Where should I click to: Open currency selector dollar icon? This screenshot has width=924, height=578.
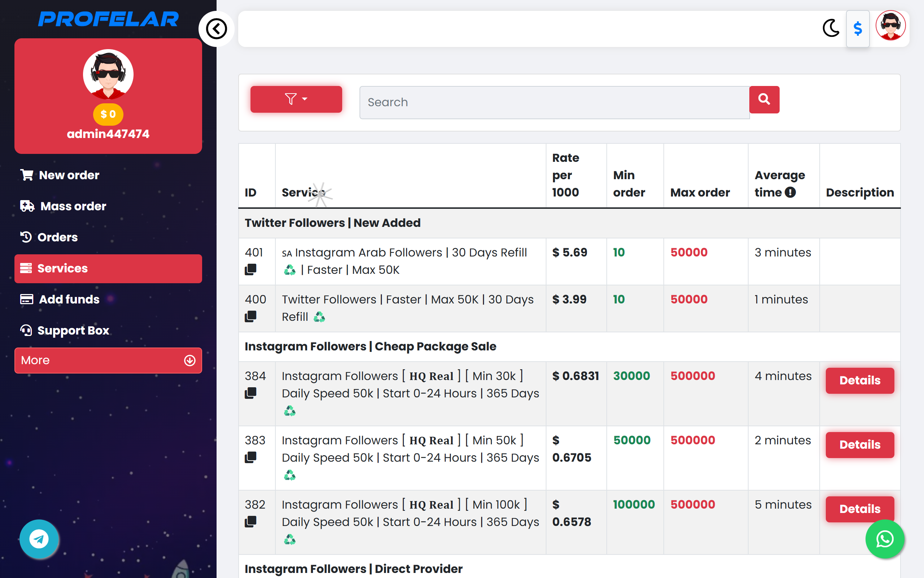click(x=858, y=29)
